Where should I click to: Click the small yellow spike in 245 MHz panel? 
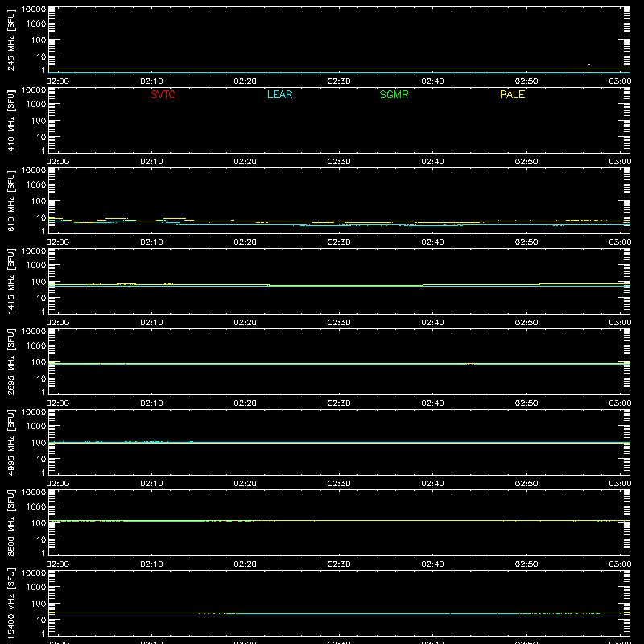point(589,65)
